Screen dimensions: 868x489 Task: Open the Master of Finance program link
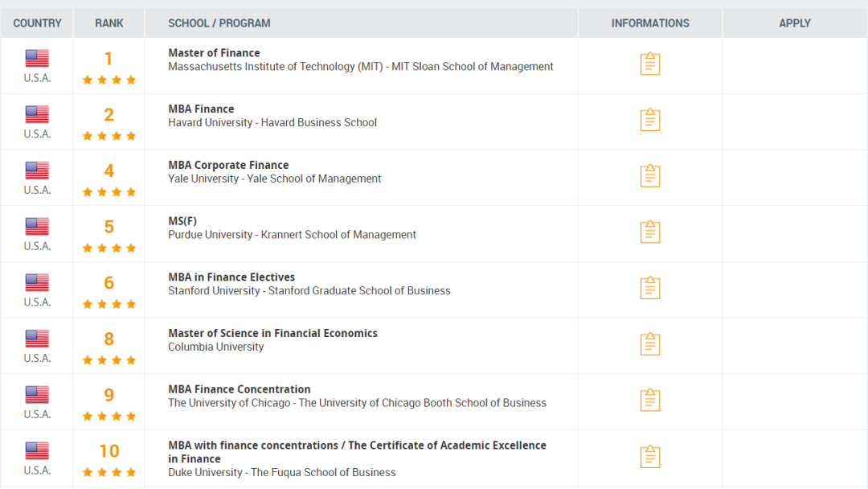tap(215, 52)
